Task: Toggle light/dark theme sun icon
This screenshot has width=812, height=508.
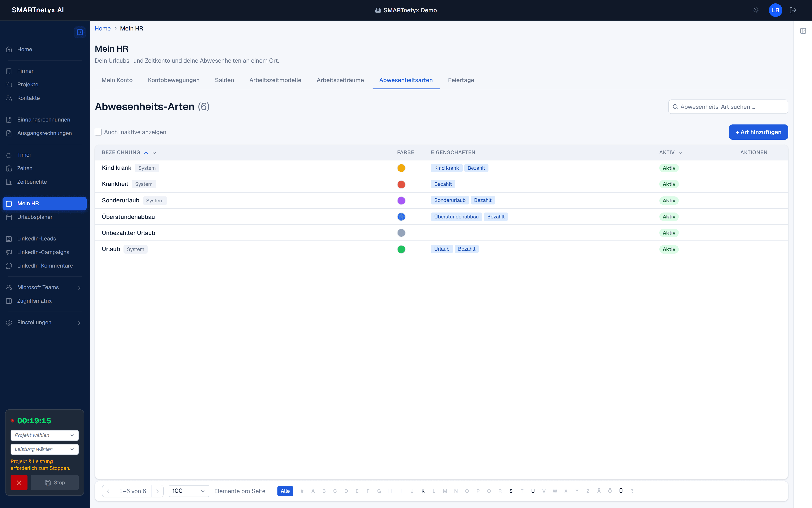Action: coord(756,10)
